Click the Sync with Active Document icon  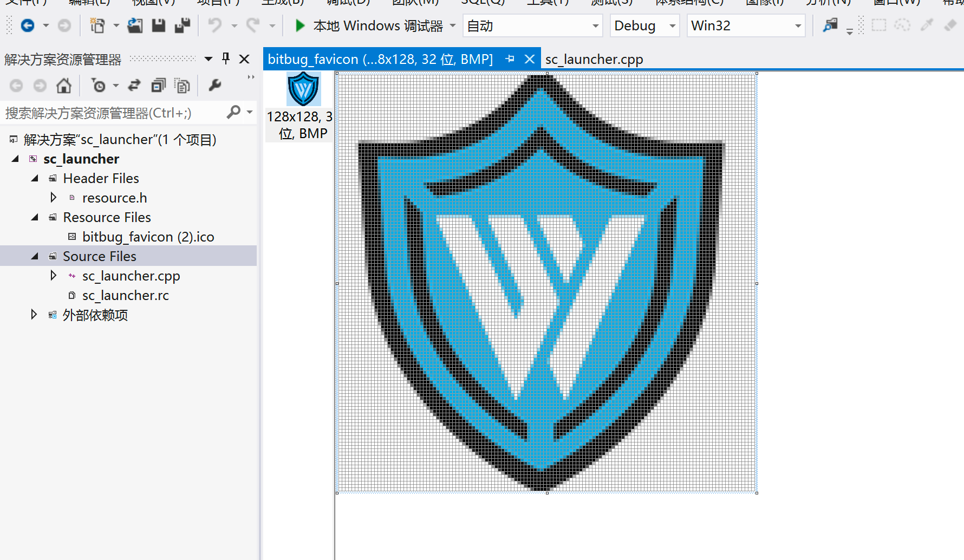pyautogui.click(x=134, y=86)
